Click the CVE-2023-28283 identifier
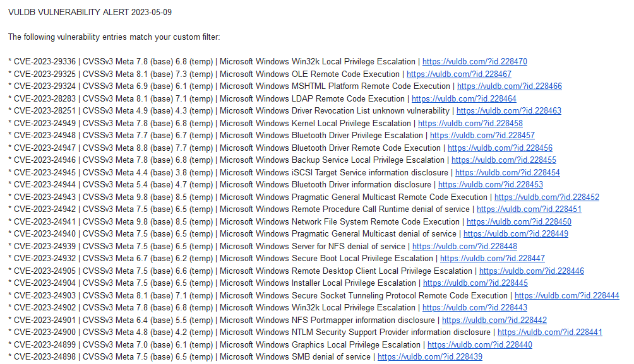This screenshot has height=364, width=634. point(44,98)
